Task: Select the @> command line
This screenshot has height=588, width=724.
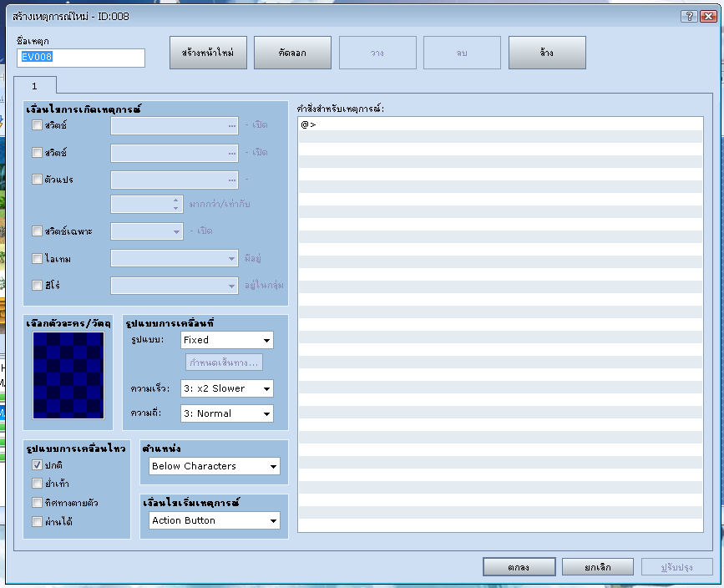Action: coord(500,124)
